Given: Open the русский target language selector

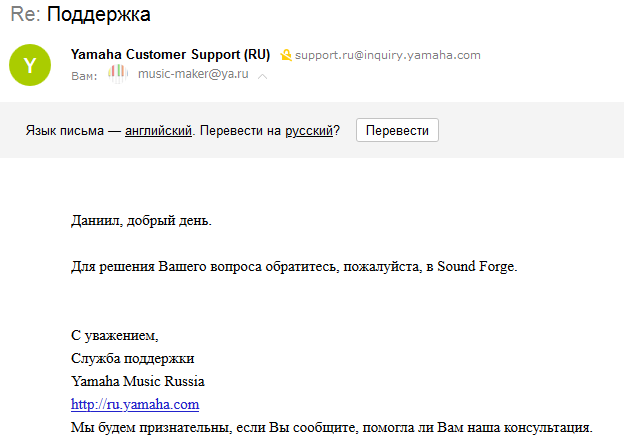Looking at the screenshot, I should 309,131.
